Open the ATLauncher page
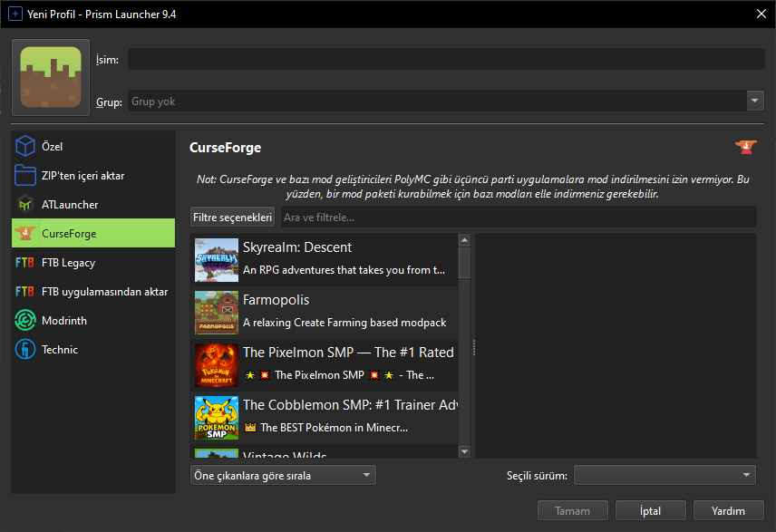Screen dimensions: 776x532 [x=93, y=205]
